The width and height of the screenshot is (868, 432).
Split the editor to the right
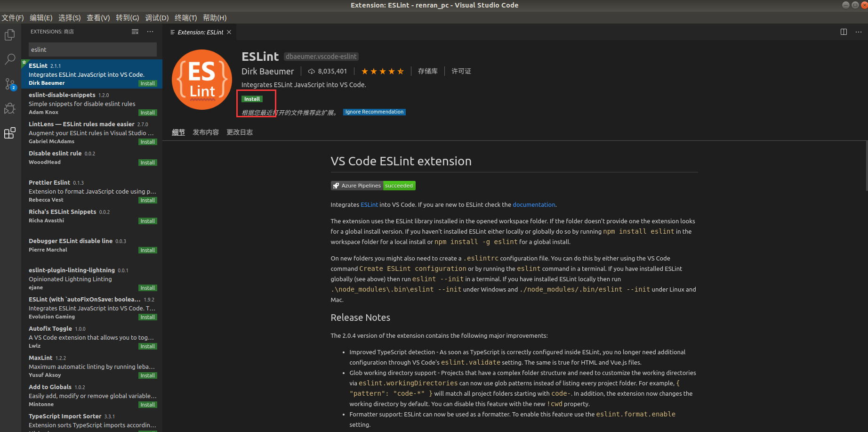[844, 32]
